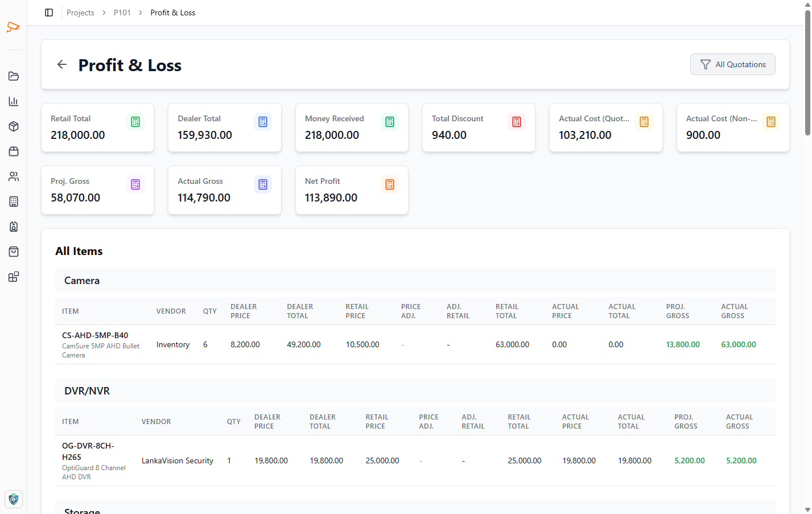Click the vertical page scrollbar
The image size is (812, 514).
click(807, 73)
